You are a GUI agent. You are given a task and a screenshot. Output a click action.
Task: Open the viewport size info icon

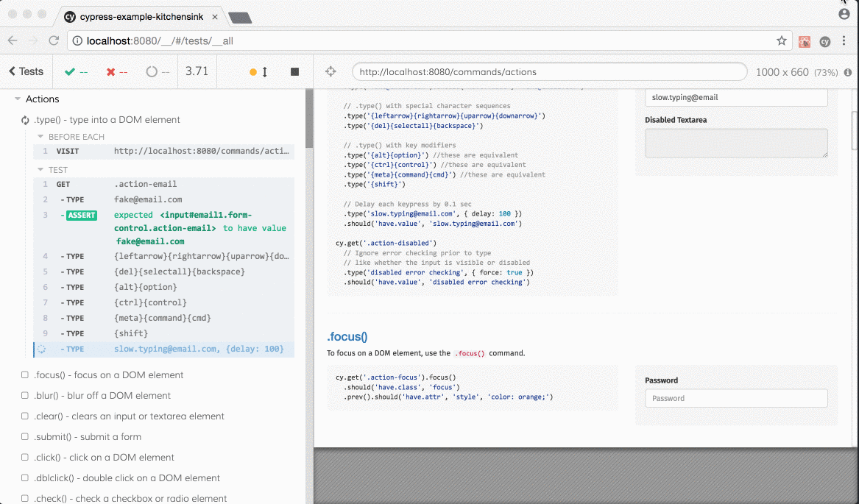[848, 72]
